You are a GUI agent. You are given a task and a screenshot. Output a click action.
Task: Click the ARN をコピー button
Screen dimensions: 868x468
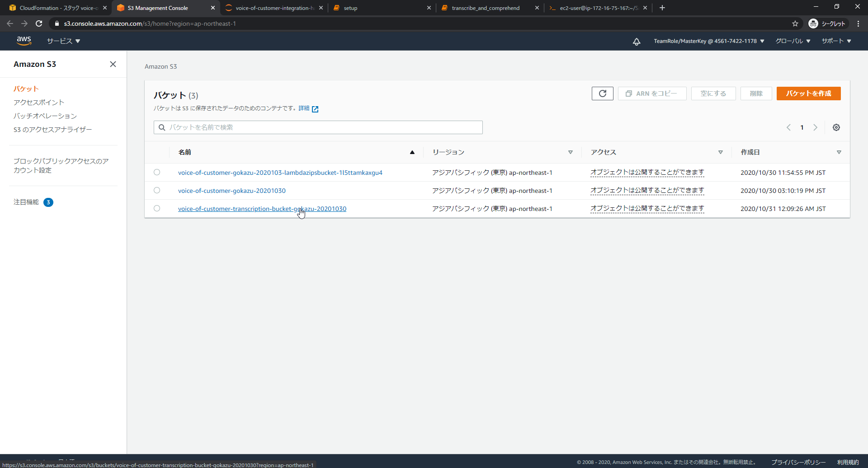[652, 94]
